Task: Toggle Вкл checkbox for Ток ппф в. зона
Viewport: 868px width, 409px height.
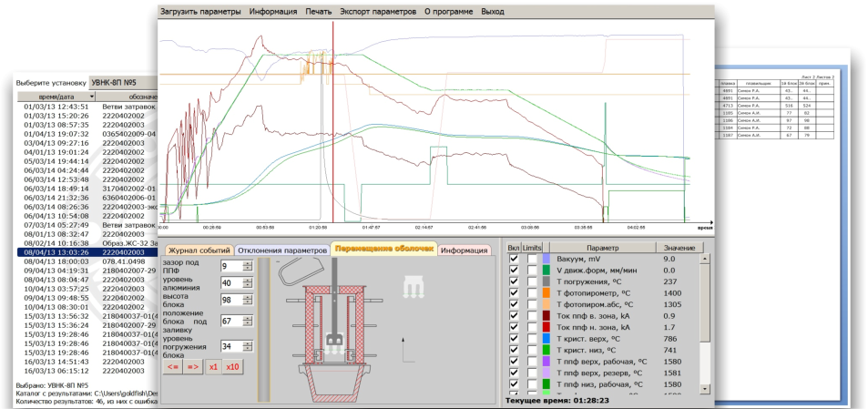Action: [x=515, y=316]
